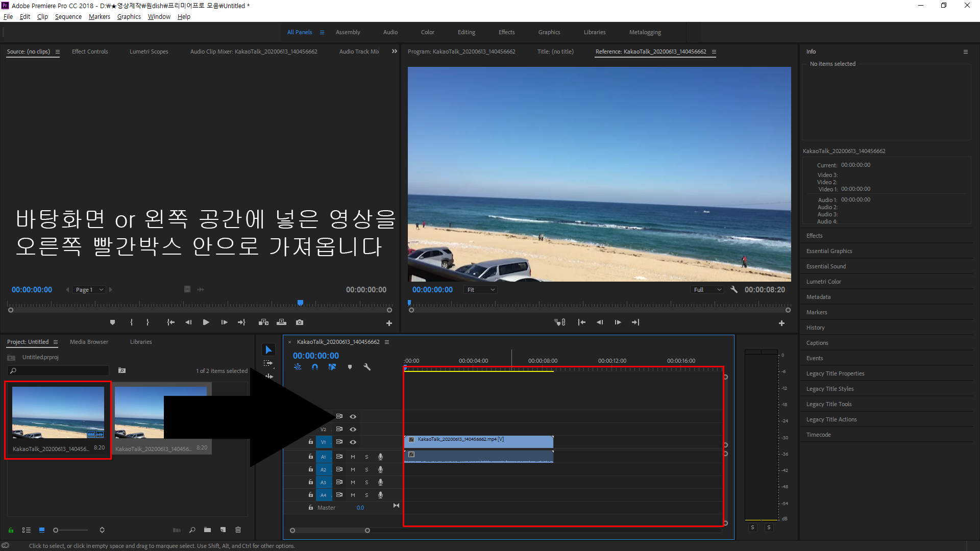Show overflow panel tabs chevron in Source group

coord(395,51)
